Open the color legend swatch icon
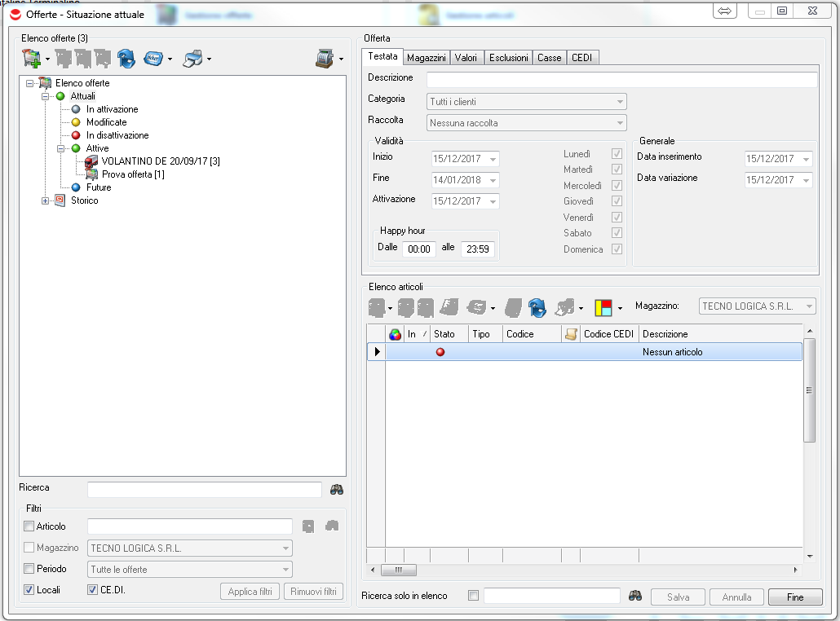The image size is (840, 621). pos(603,306)
